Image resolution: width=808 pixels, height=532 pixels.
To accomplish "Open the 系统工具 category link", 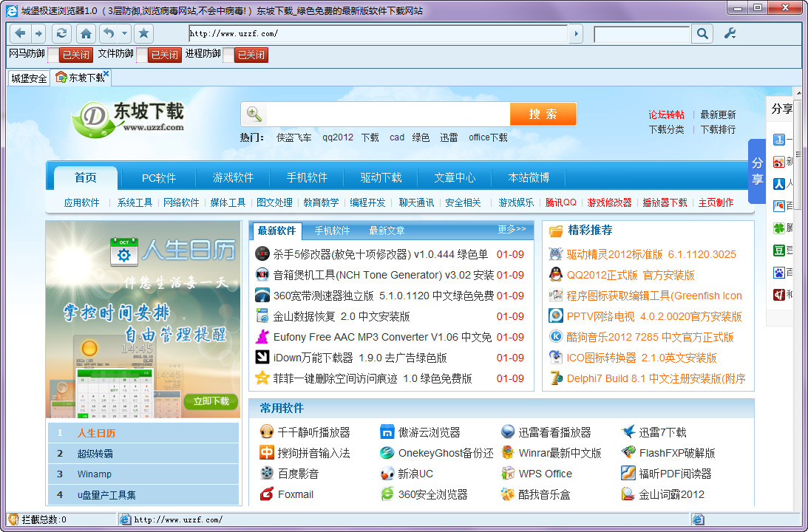I will pos(135,202).
